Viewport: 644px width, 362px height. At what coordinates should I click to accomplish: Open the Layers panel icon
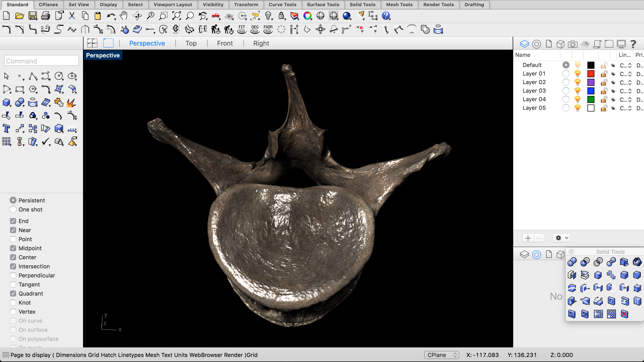tap(524, 44)
